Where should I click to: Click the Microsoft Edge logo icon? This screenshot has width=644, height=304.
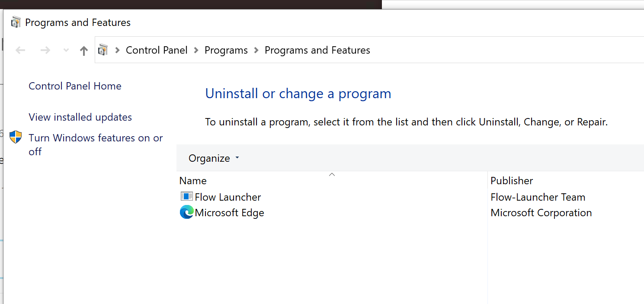[x=186, y=212]
